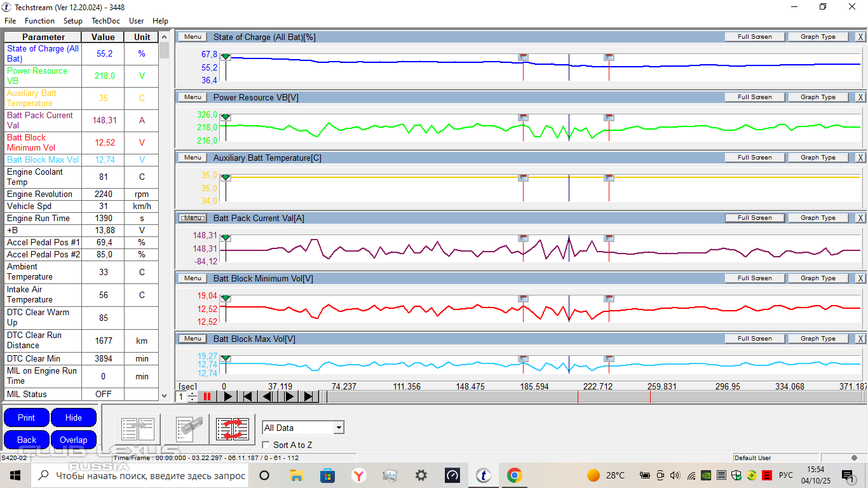
Task: Open the TechDoc menu
Action: (105, 21)
